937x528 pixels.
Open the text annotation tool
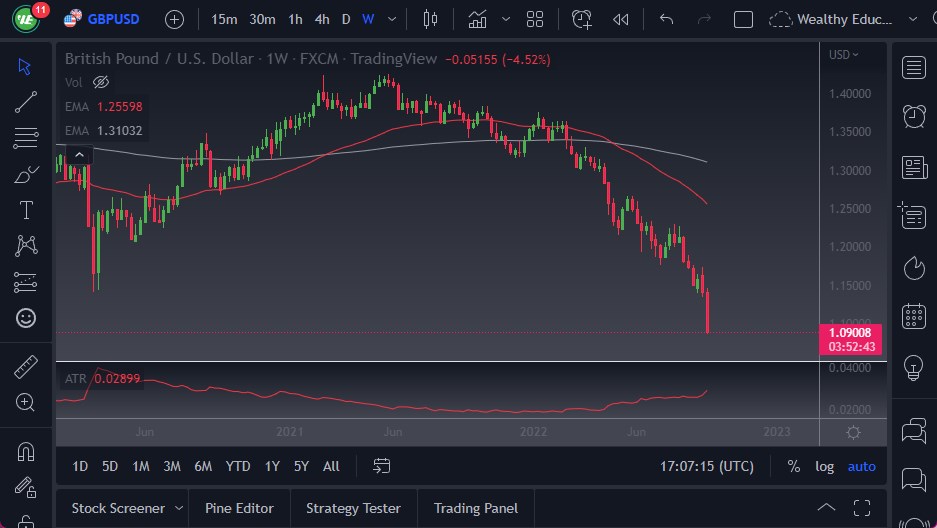click(26, 210)
